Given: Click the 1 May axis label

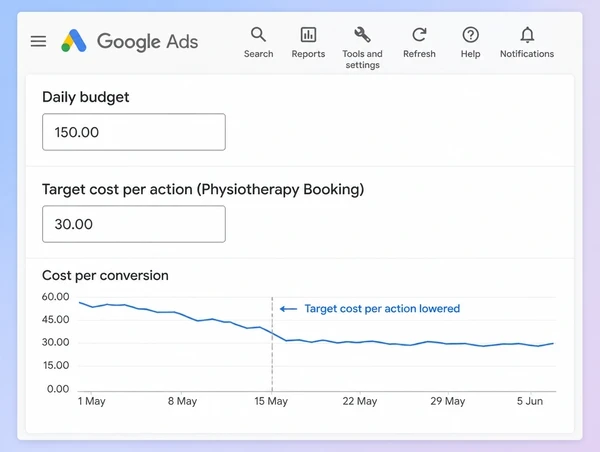Looking at the screenshot, I should click(x=91, y=401).
